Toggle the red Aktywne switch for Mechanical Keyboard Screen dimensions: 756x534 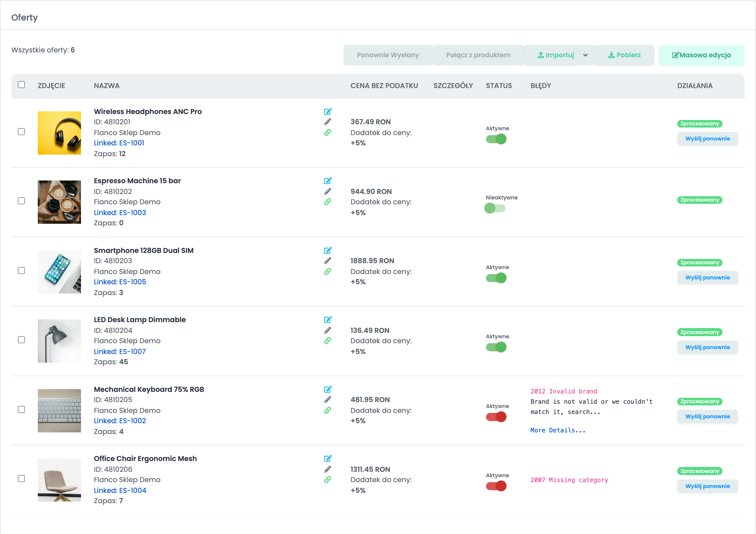496,417
